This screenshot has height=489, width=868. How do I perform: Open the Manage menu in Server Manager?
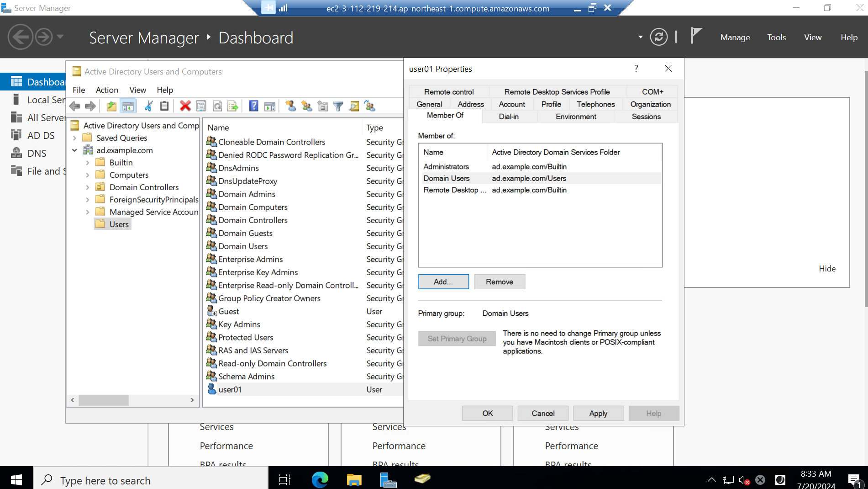[735, 37]
